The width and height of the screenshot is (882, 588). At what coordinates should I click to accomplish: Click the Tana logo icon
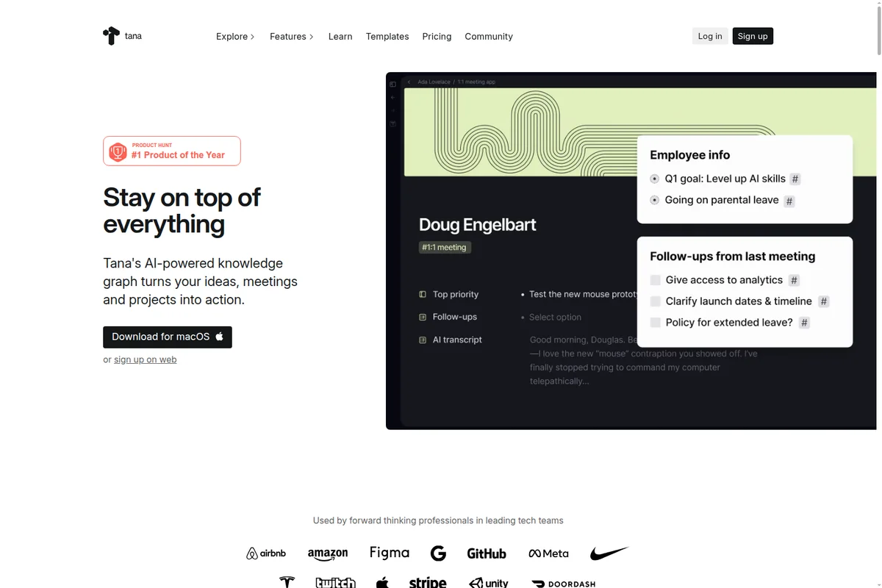pos(111,35)
